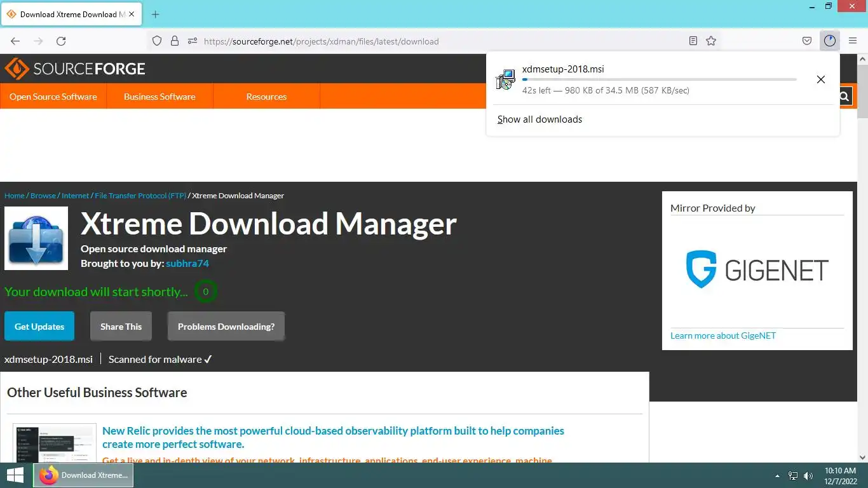Click the download progress bar
Viewport: 868px width, 488px height.
click(x=659, y=79)
